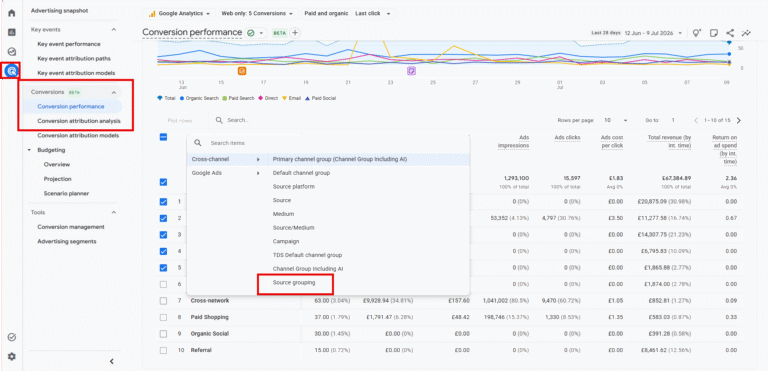Open the Explore icon in left rail
Viewport: 768px width, 371px height.
pyautogui.click(x=12, y=51)
